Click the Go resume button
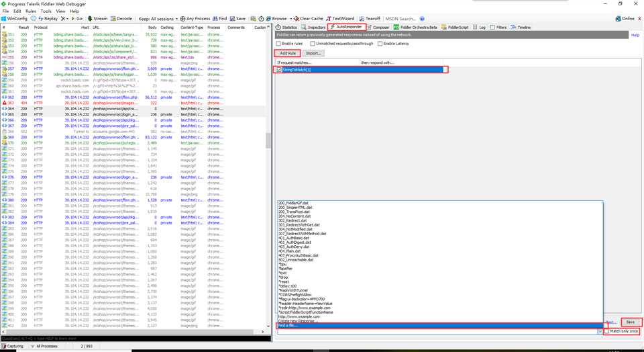This screenshot has height=352, width=644. pyautogui.click(x=76, y=19)
